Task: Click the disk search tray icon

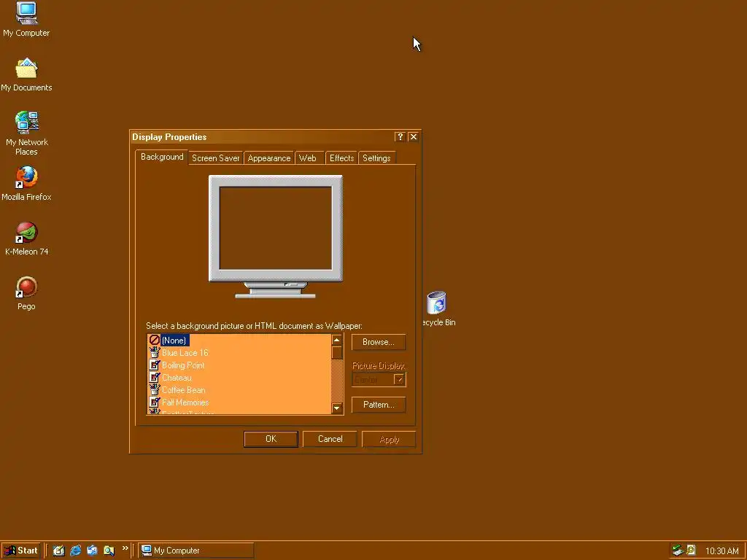Action: coord(691,551)
